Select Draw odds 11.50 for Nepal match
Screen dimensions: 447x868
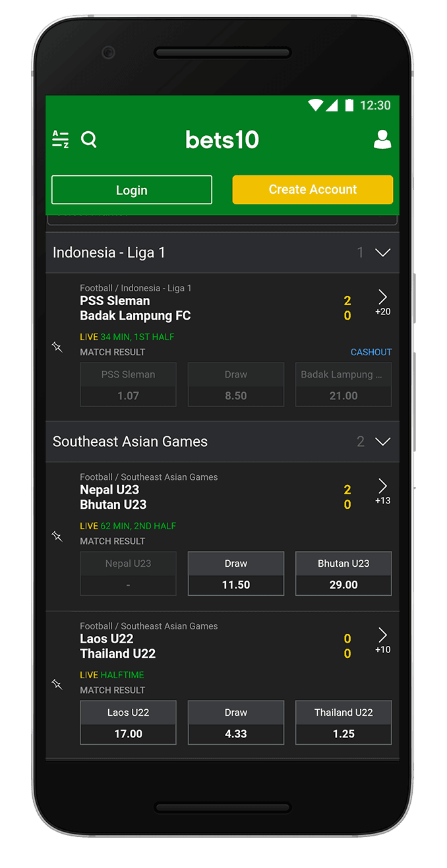(x=236, y=573)
